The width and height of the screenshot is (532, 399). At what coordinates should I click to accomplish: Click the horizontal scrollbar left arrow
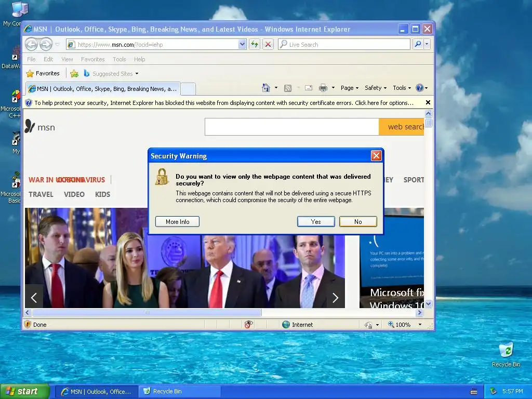pos(28,312)
